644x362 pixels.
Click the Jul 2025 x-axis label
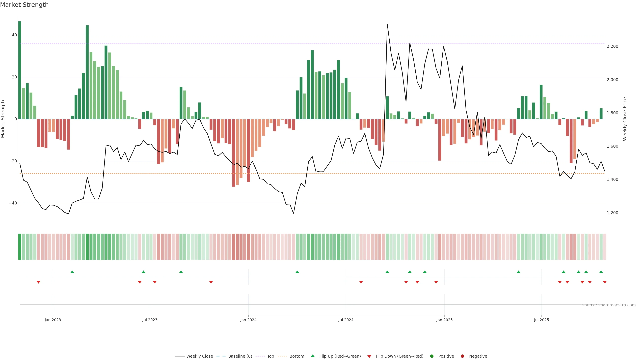(541, 320)
